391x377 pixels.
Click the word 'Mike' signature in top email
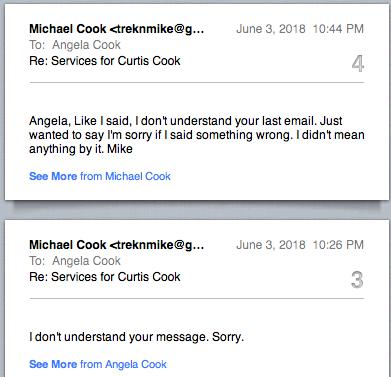coord(120,149)
